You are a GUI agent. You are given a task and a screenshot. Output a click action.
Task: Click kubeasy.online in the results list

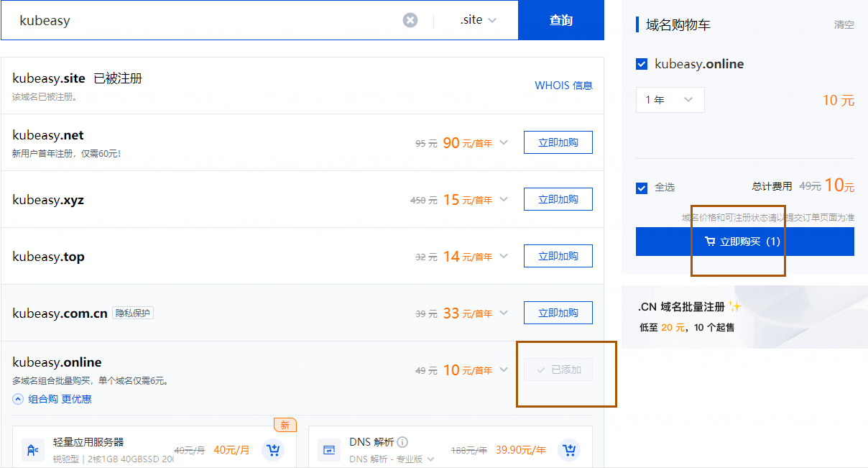coord(57,362)
